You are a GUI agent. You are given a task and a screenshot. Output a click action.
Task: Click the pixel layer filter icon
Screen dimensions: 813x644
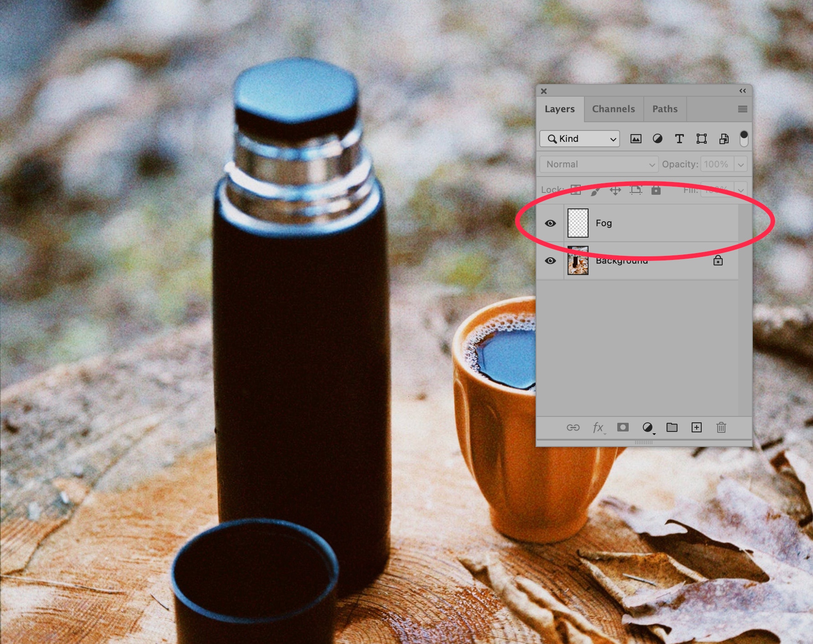click(x=636, y=139)
